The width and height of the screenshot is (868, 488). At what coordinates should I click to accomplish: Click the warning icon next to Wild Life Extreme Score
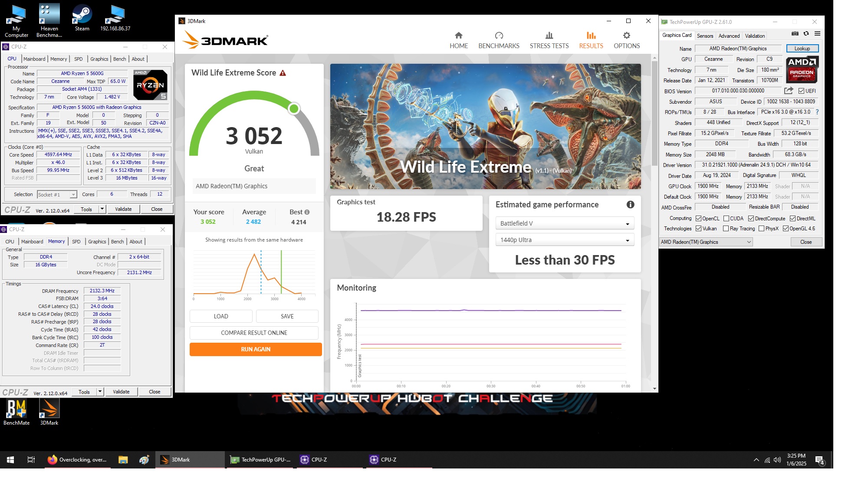pyautogui.click(x=283, y=73)
